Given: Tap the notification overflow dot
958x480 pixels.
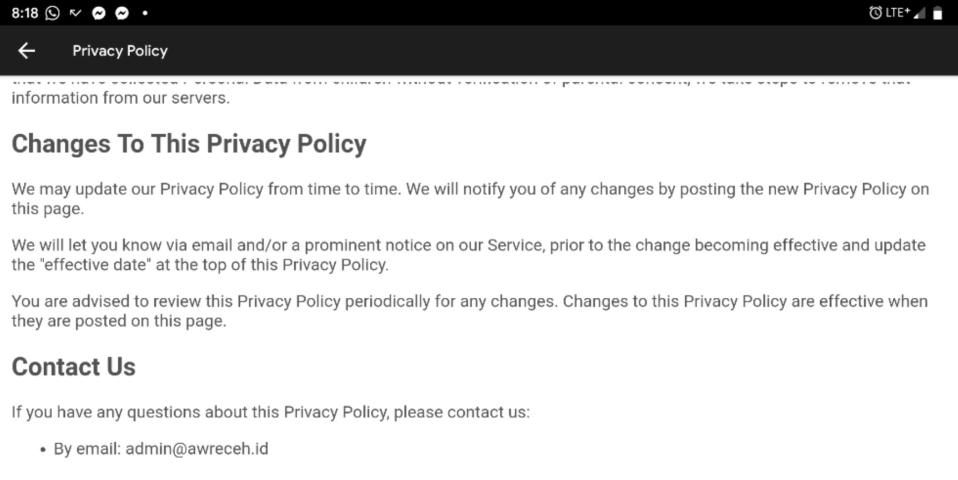Looking at the screenshot, I should tap(145, 13).
